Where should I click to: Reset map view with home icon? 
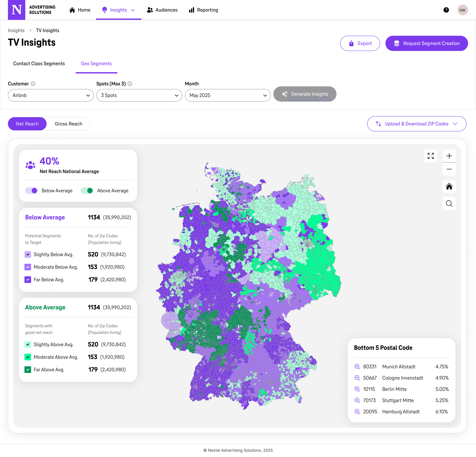449,186
